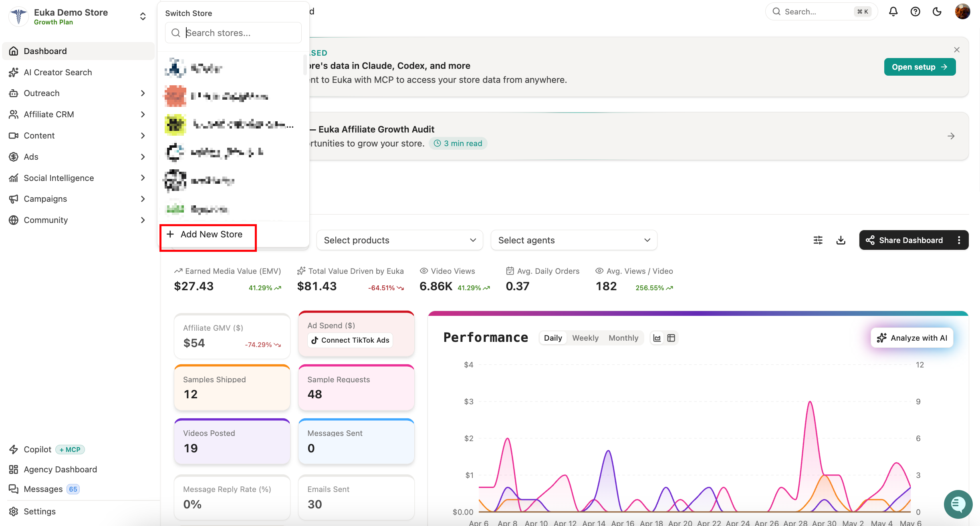Screen dimensions: 980x526
Task: Click the search magnifier in store switcher
Action: (x=175, y=33)
